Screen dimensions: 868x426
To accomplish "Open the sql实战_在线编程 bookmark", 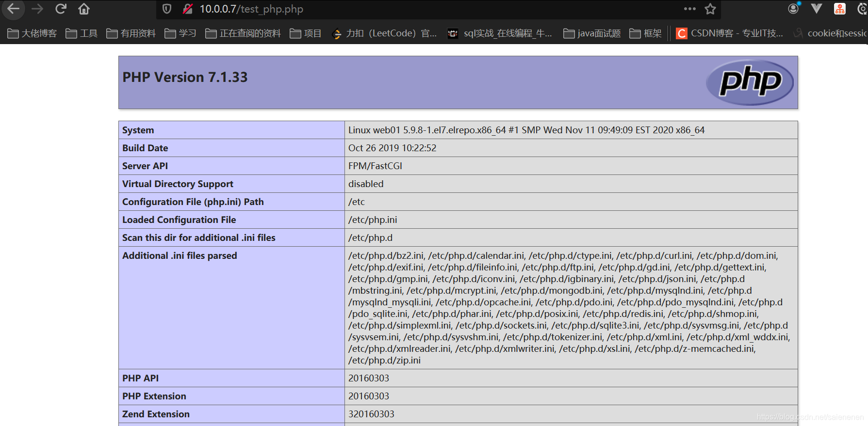I will 500,33.
